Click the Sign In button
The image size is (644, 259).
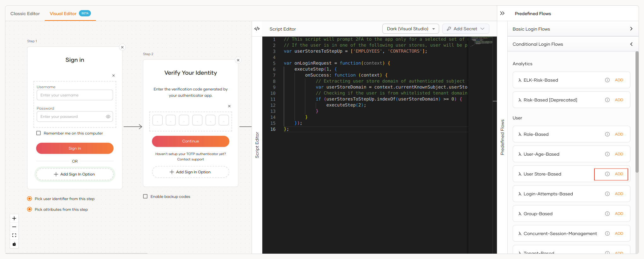(75, 148)
